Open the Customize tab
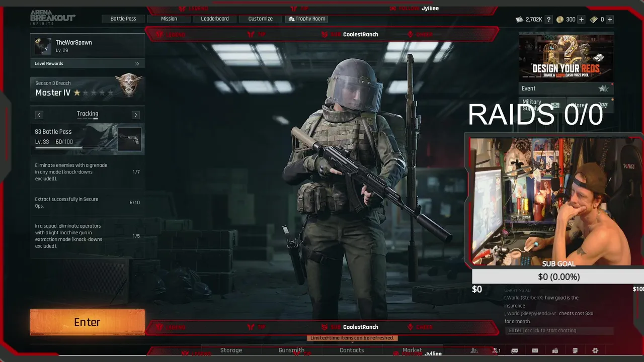Viewport: 644px width, 362px height. (261, 19)
